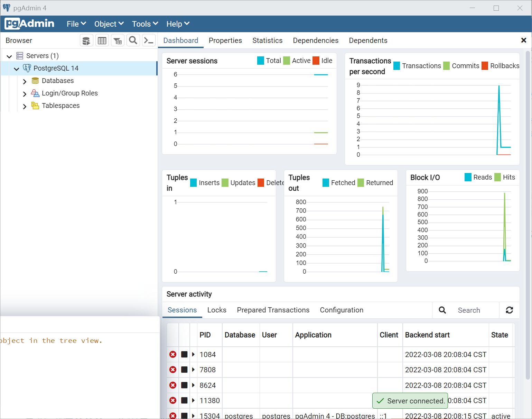The width and height of the screenshot is (532, 419).
Task: Open the Query Tool toolbar icon
Action: 86,40
